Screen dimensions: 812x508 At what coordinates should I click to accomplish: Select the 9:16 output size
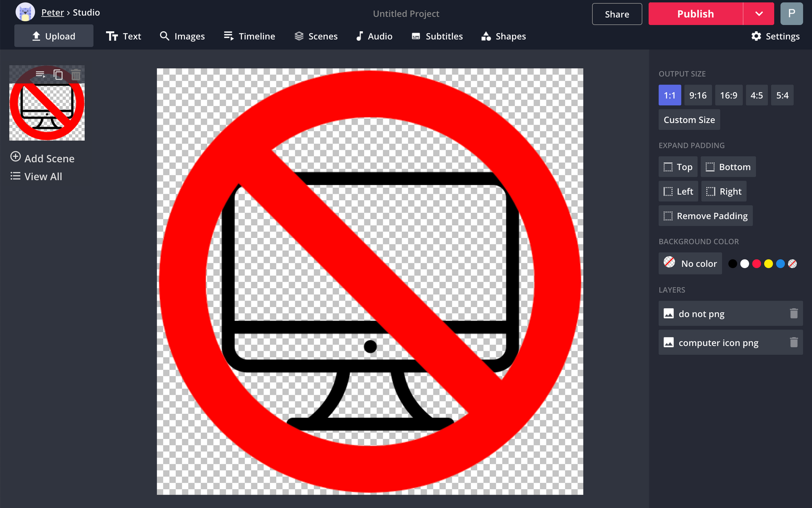point(698,95)
